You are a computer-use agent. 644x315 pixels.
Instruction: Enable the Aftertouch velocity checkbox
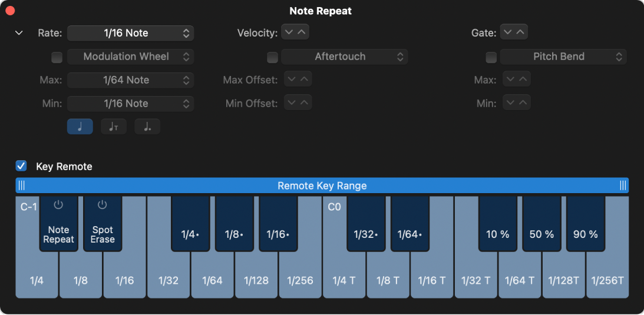pyautogui.click(x=272, y=57)
